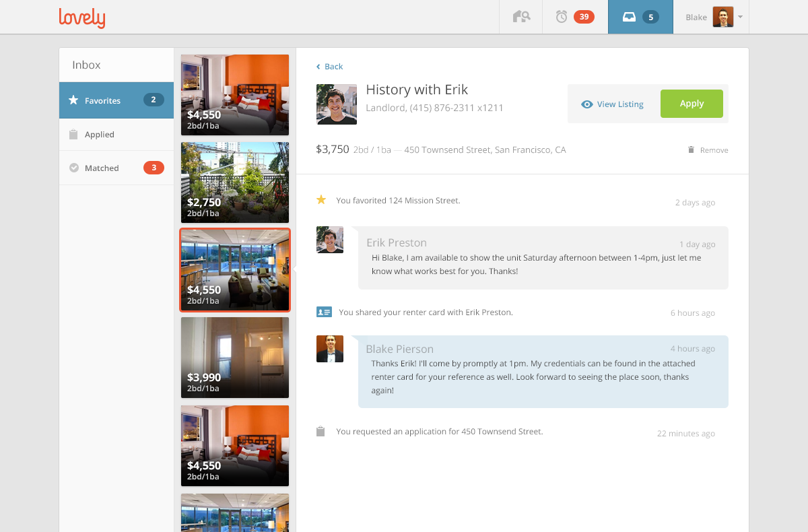The height and width of the screenshot is (532, 808).
Task: Open Erik Preston's message about Saturday showing
Action: tap(543, 258)
